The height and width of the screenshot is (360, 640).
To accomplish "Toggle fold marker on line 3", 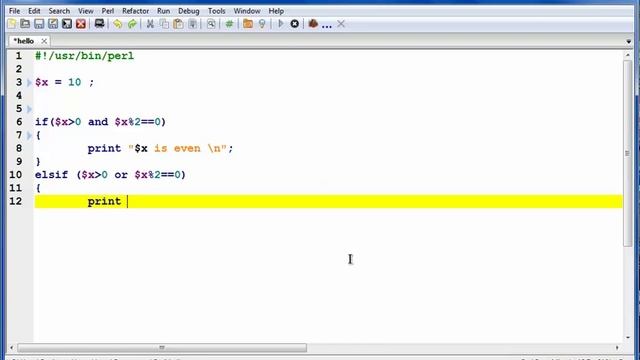I will [x=29, y=82].
